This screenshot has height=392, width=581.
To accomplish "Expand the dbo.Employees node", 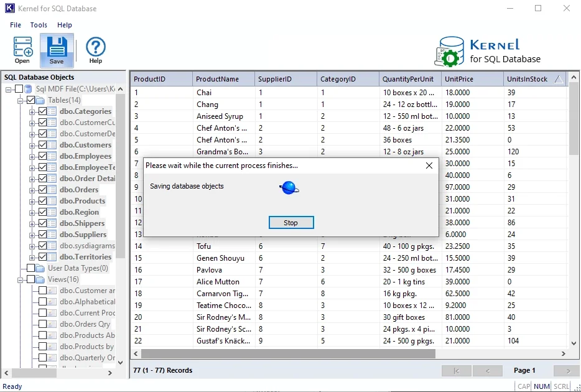I will tap(32, 157).
